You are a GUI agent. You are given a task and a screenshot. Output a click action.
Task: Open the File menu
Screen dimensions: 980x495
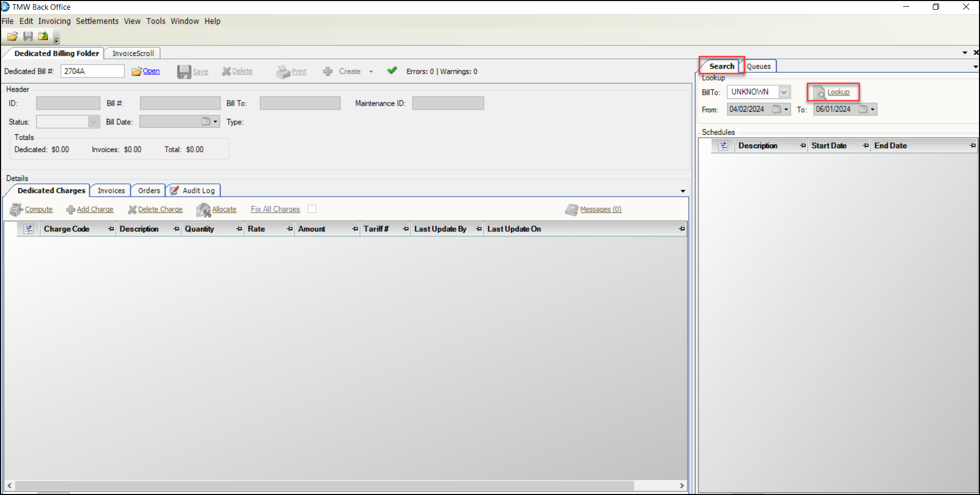[8, 21]
